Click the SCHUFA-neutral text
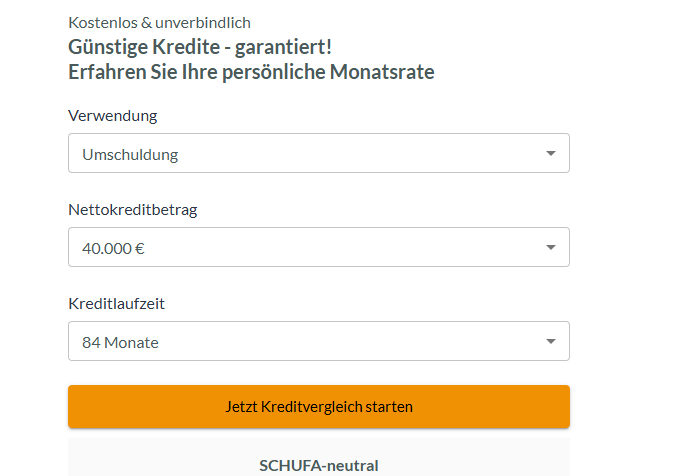This screenshot has height=476, width=677. [x=318, y=465]
